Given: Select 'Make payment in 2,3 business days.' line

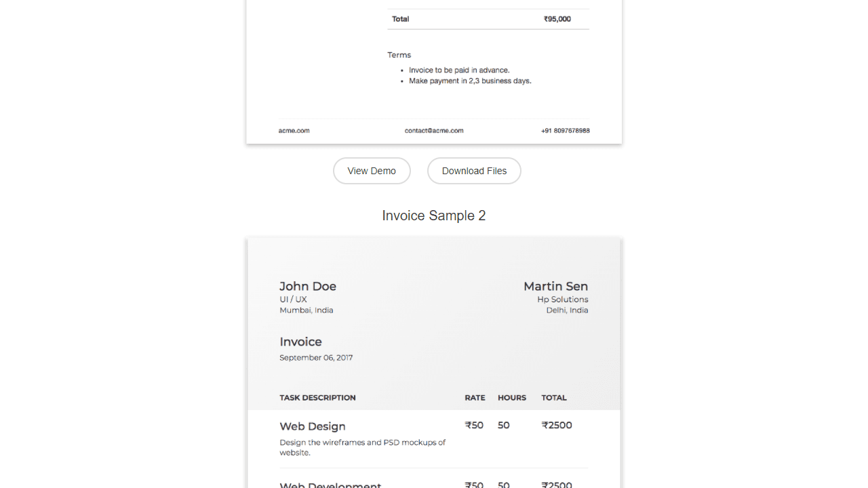Looking at the screenshot, I should pyautogui.click(x=470, y=81).
